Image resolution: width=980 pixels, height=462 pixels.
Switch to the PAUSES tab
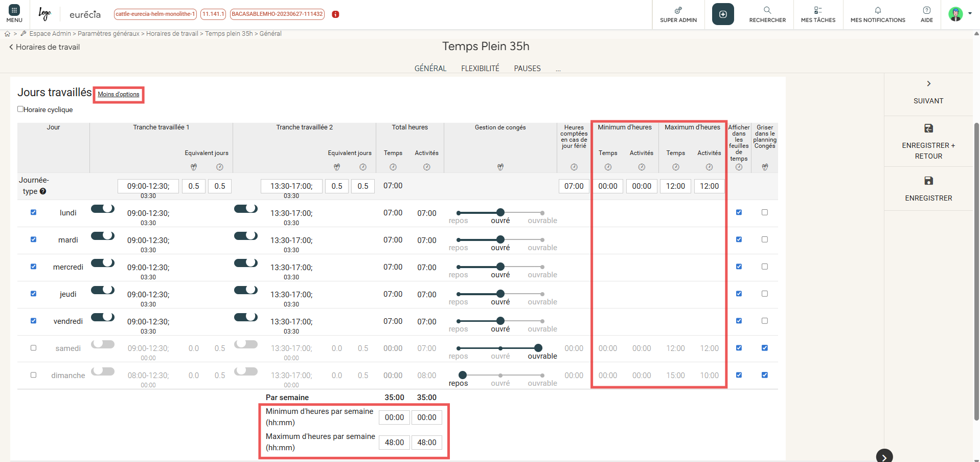[x=527, y=69]
